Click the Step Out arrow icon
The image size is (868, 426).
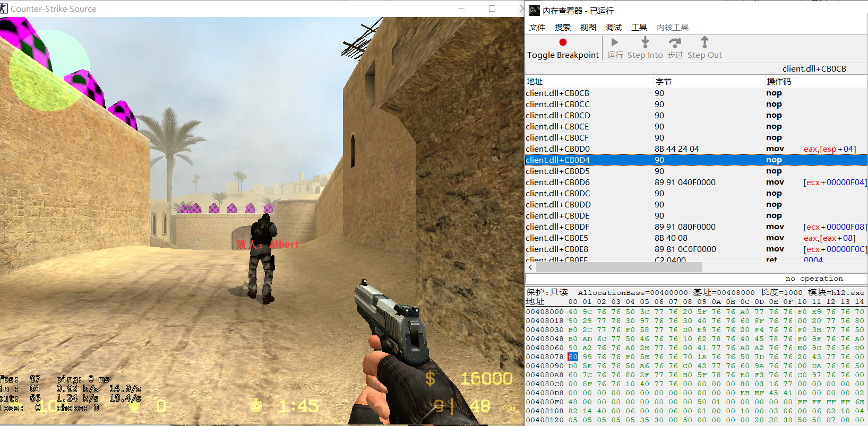704,42
